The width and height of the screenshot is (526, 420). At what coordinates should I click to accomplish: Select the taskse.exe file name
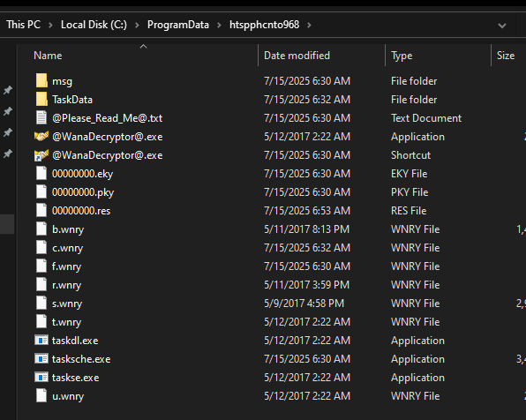point(76,378)
